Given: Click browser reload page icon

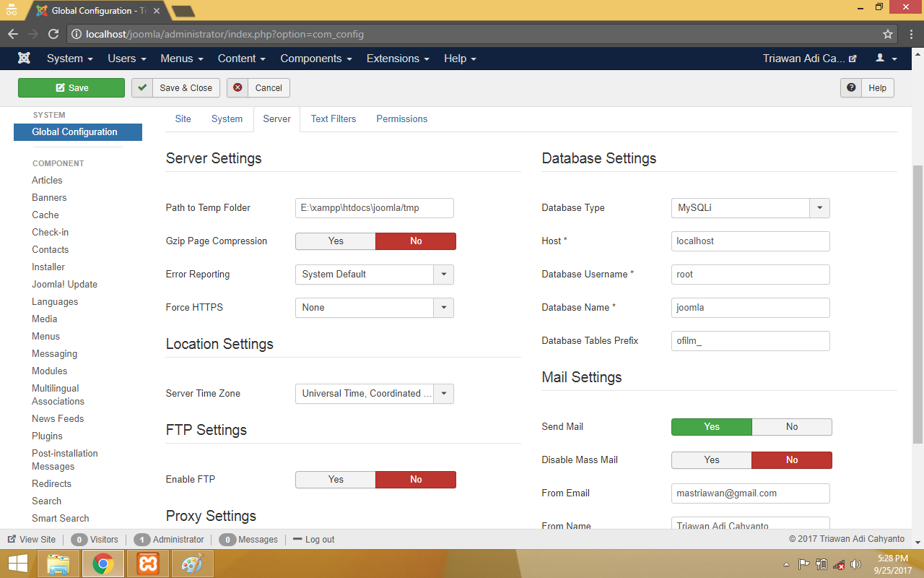Looking at the screenshot, I should point(53,34).
